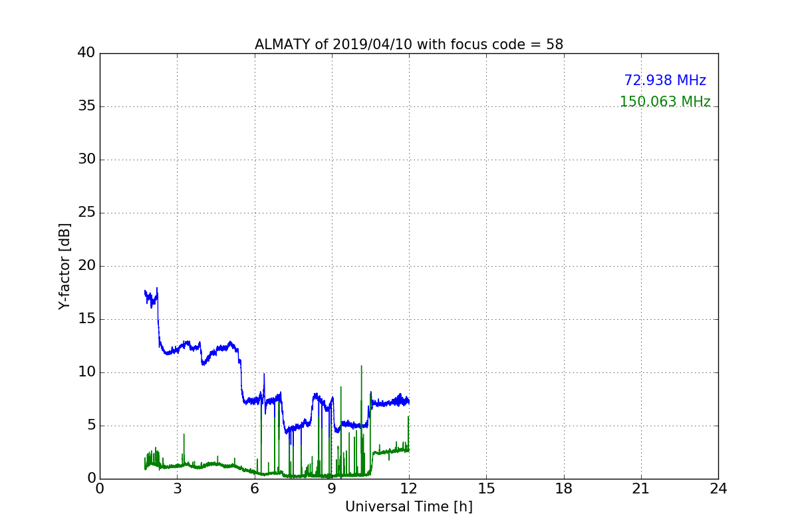Viewport: 798px width, 532px height.
Task: Click the y-axis tick label 40
Action: [x=86, y=53]
